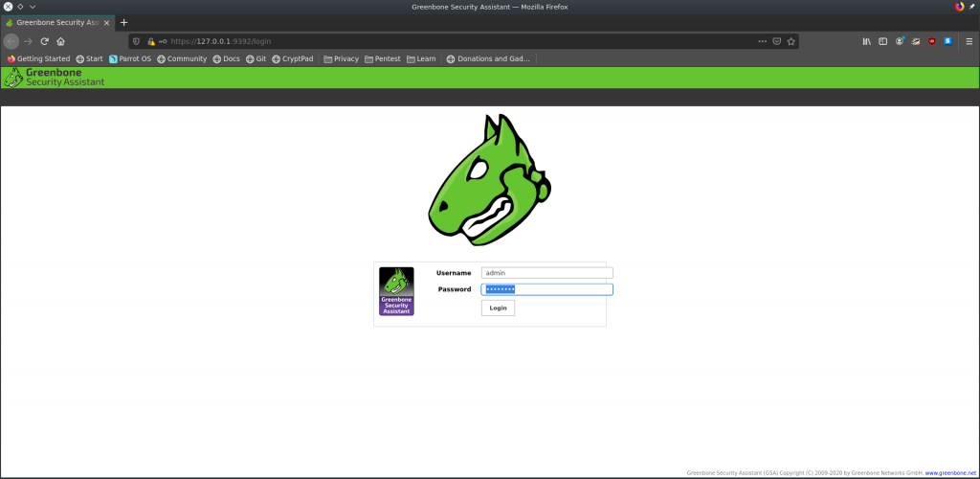This screenshot has height=479, width=980.
Task: Open the Community bookmark
Action: tap(182, 58)
